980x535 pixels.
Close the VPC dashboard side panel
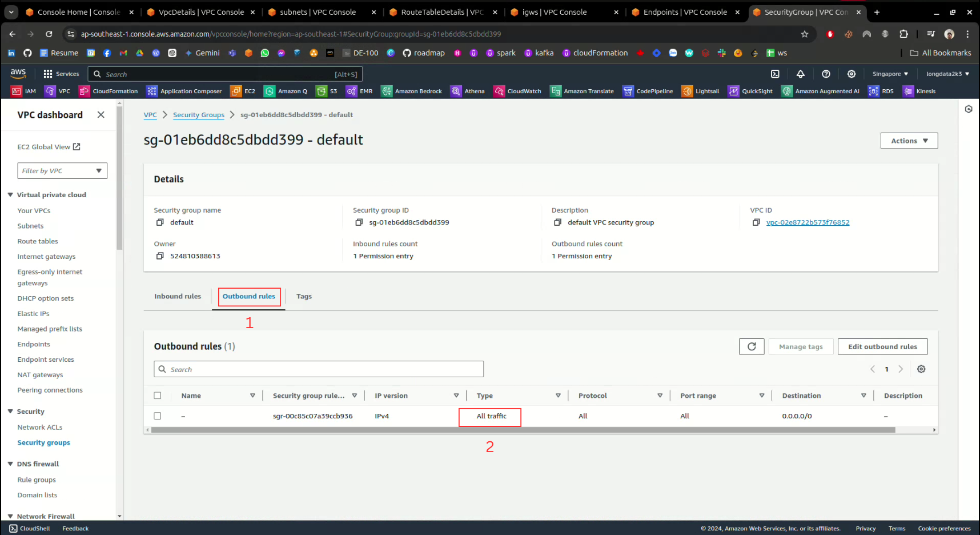(101, 115)
